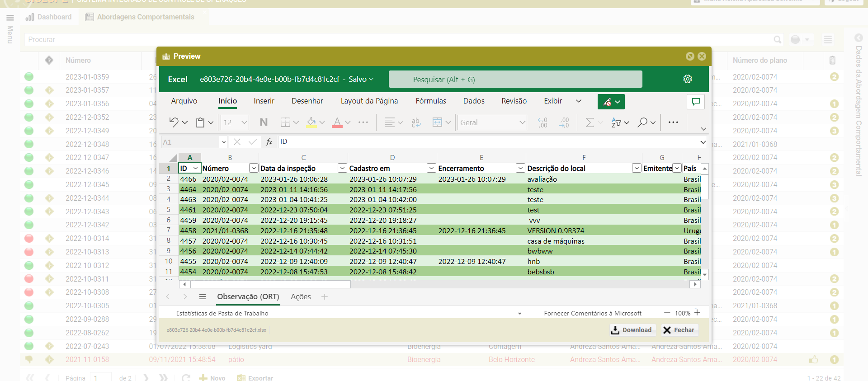Open the Arquivo menu
The image size is (868, 381).
[184, 101]
